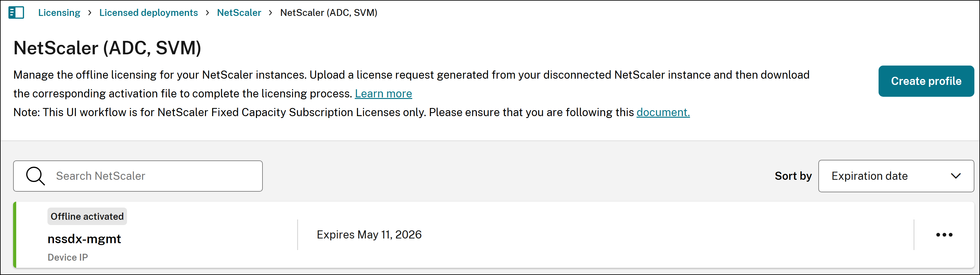This screenshot has height=275, width=980.
Task: Open the Expiration date sort dropdown
Action: [895, 176]
